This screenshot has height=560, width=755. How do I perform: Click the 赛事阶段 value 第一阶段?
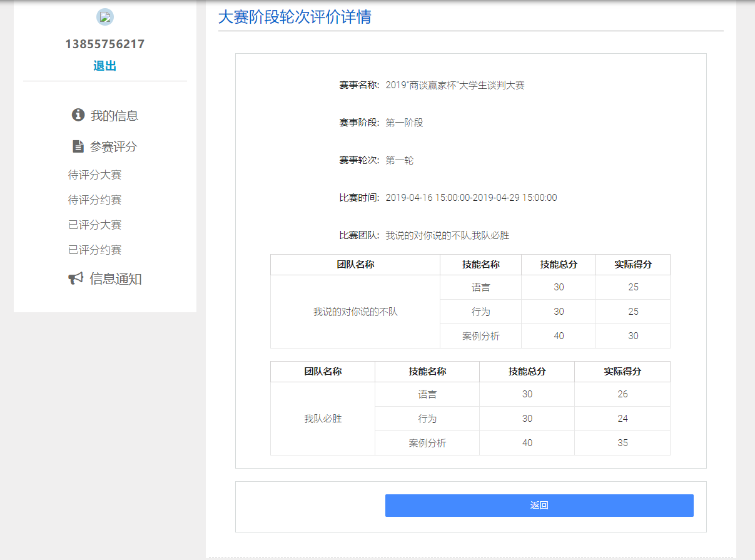(405, 123)
